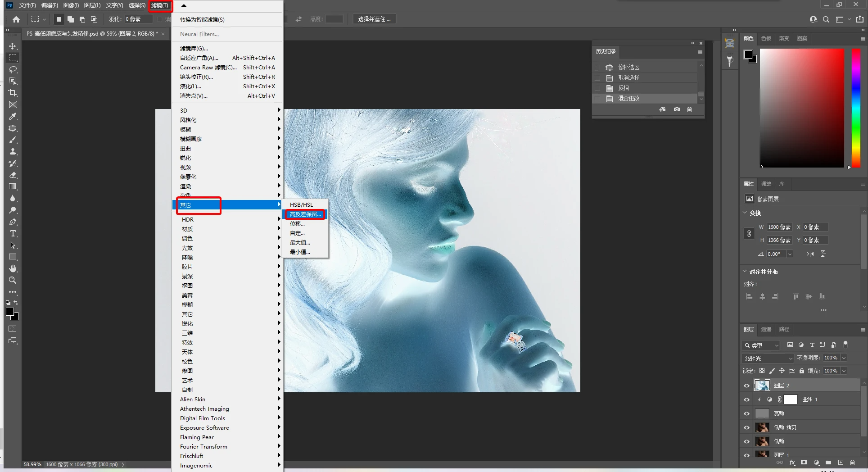The height and width of the screenshot is (472, 868).
Task: Collapse the 变换 section
Action: click(745, 213)
